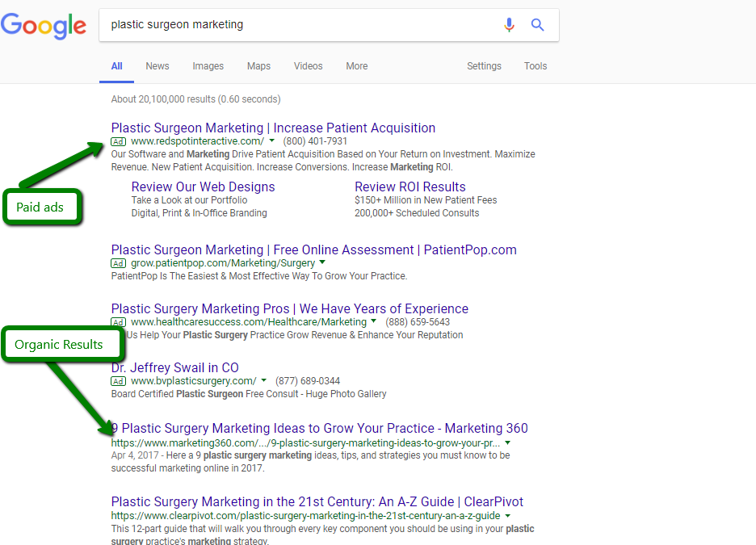Open the PatientPop.com Free Online Assessment ad
The height and width of the screenshot is (545, 756).
coord(313,249)
